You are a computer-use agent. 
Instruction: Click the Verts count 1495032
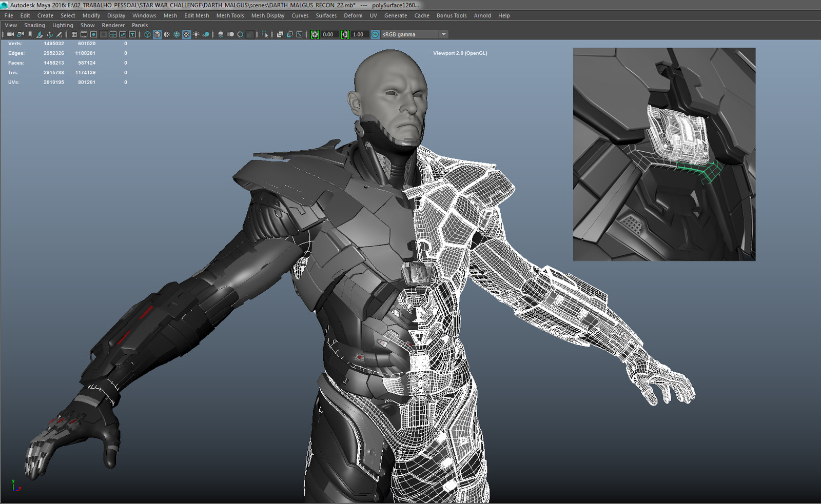[54, 44]
